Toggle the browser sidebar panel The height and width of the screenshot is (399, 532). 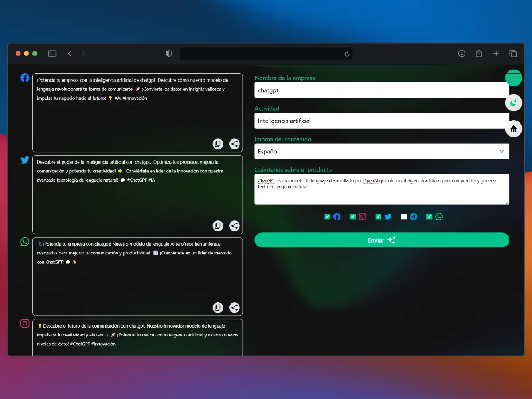click(x=52, y=54)
